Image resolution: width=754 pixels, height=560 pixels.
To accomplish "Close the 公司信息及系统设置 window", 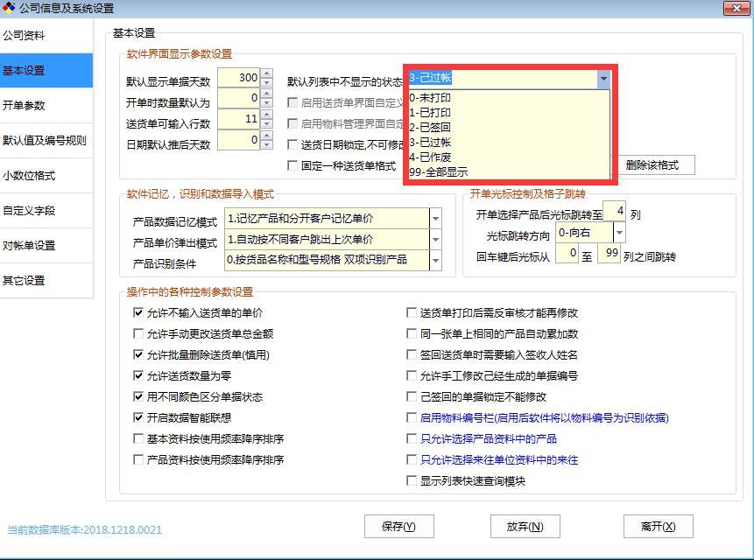I will click(x=736, y=8).
